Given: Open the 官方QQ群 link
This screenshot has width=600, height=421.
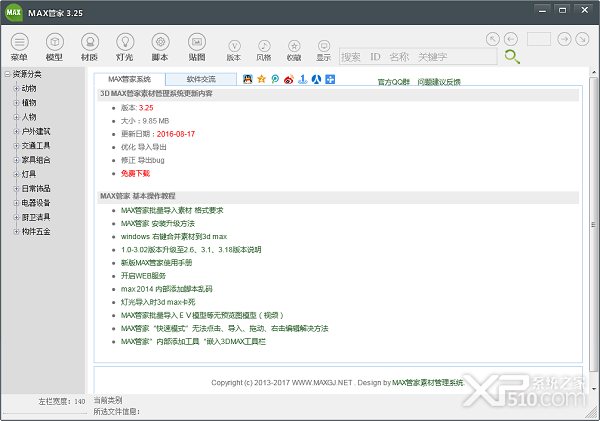Looking at the screenshot, I should 394,82.
